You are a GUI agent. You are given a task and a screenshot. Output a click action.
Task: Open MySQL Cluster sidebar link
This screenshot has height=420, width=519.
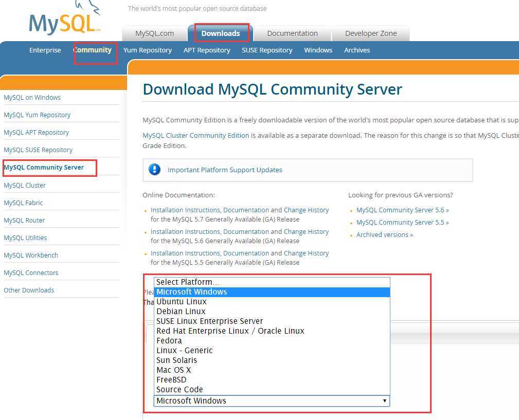pos(25,186)
